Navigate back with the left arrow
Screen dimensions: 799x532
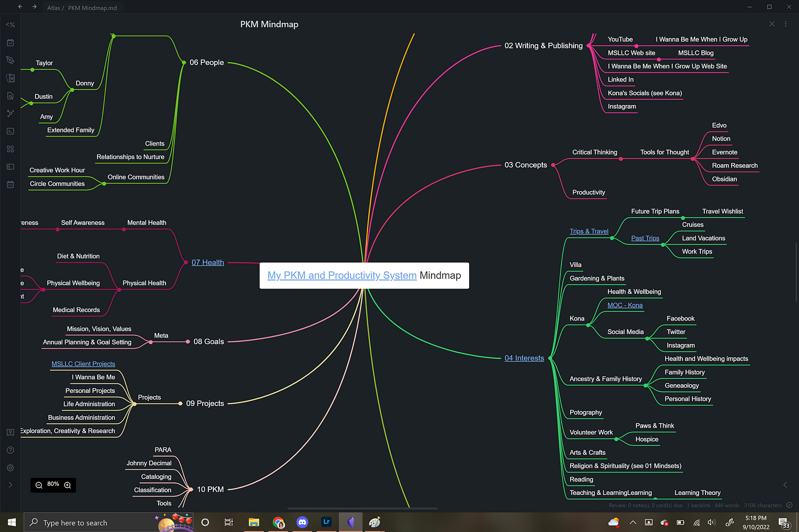(x=20, y=7)
